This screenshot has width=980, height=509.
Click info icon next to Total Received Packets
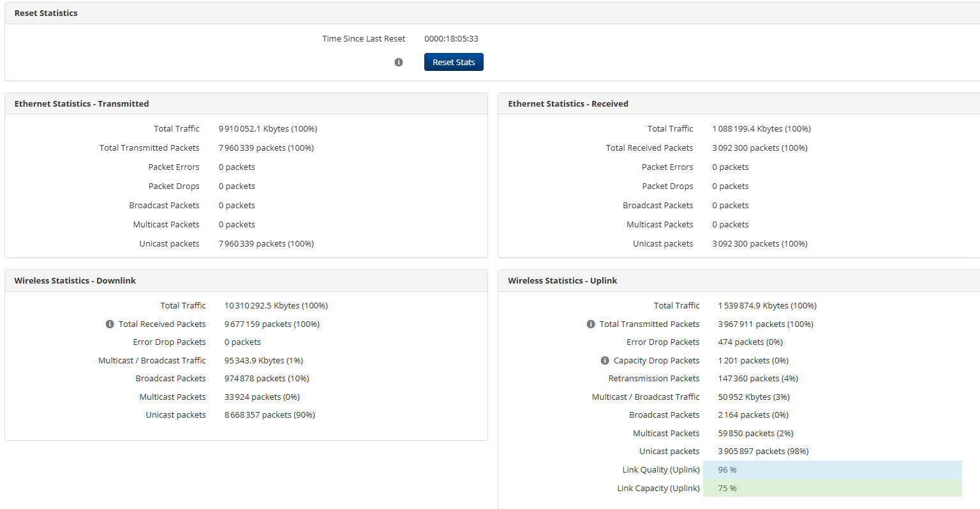click(x=110, y=324)
